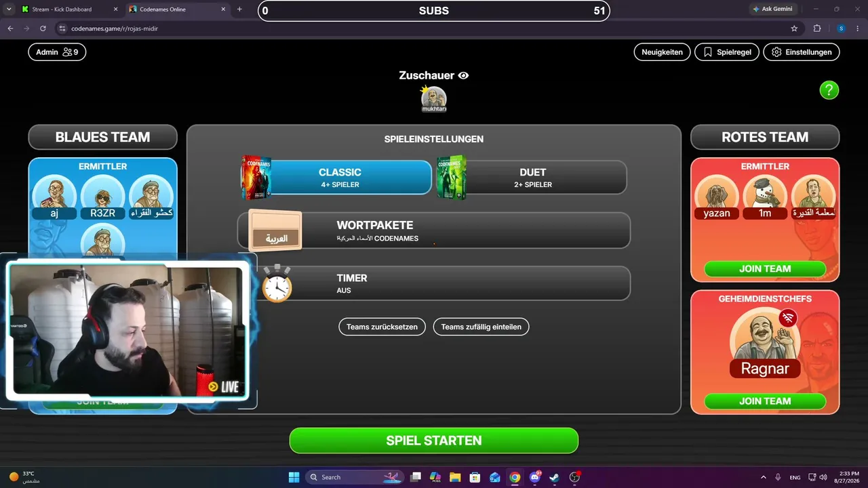
Task: Show hidden system tray icons
Action: tap(763, 477)
